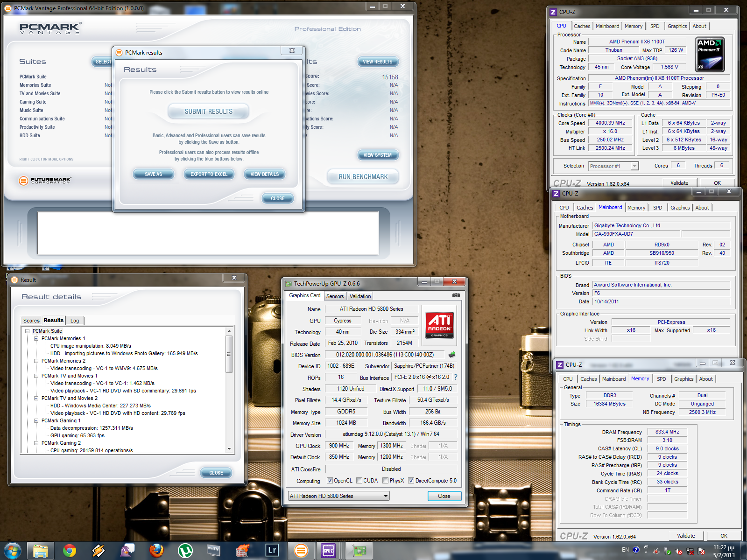Open uTorrent from the taskbar
The width and height of the screenshot is (747, 560).
[185, 551]
